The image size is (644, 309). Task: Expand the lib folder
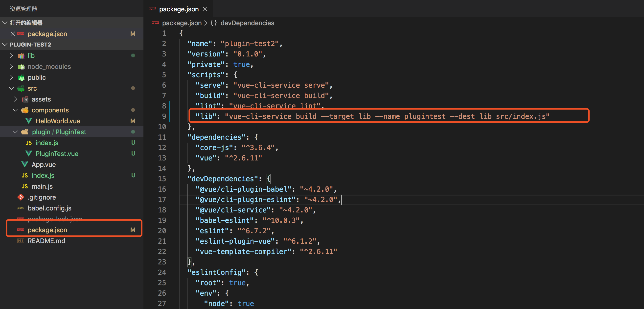coord(11,55)
